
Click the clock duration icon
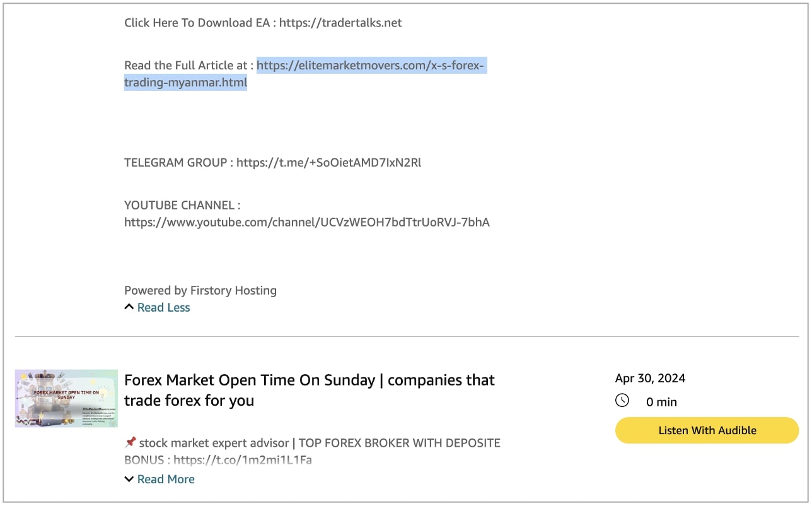coord(622,401)
